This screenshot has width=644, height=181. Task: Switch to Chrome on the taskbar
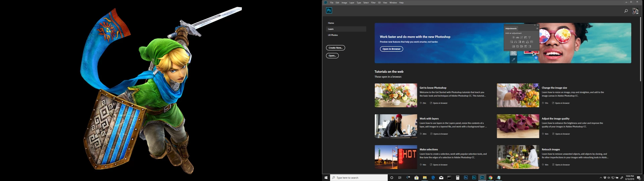[x=490, y=178]
